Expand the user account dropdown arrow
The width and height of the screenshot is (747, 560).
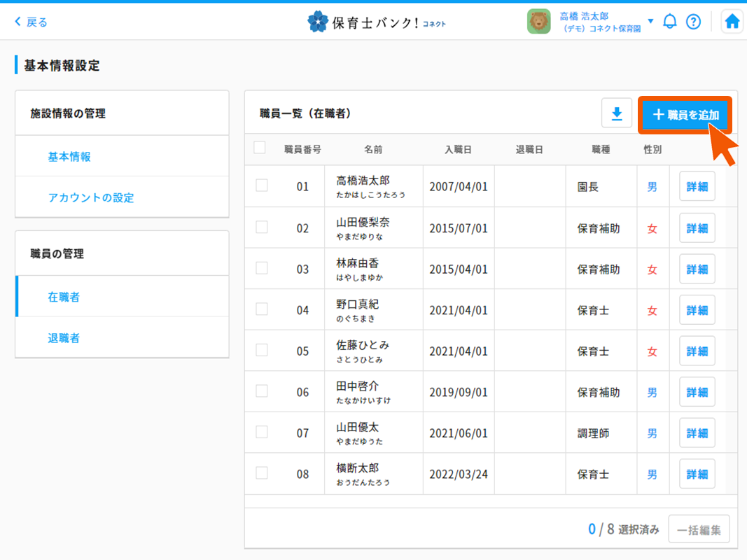point(650,21)
